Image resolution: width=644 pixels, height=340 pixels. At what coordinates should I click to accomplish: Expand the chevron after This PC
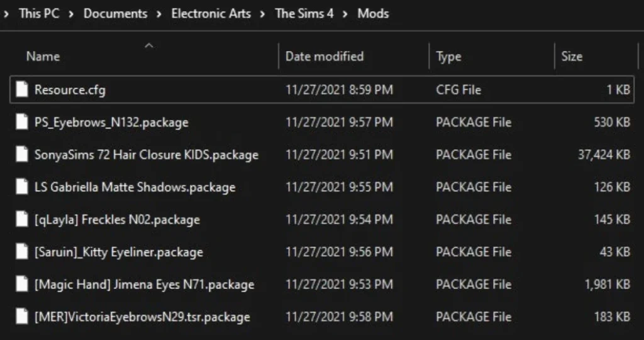pyautogui.click(x=71, y=13)
